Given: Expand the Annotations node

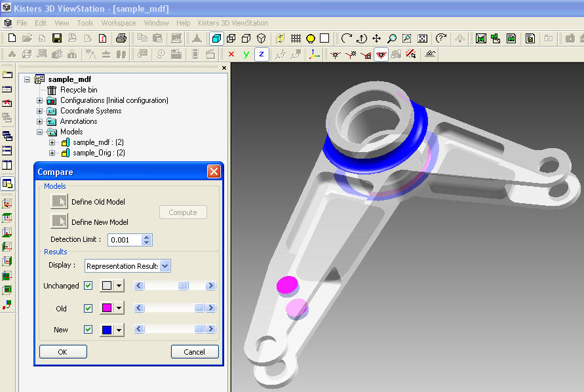Looking at the screenshot, I should (39, 121).
